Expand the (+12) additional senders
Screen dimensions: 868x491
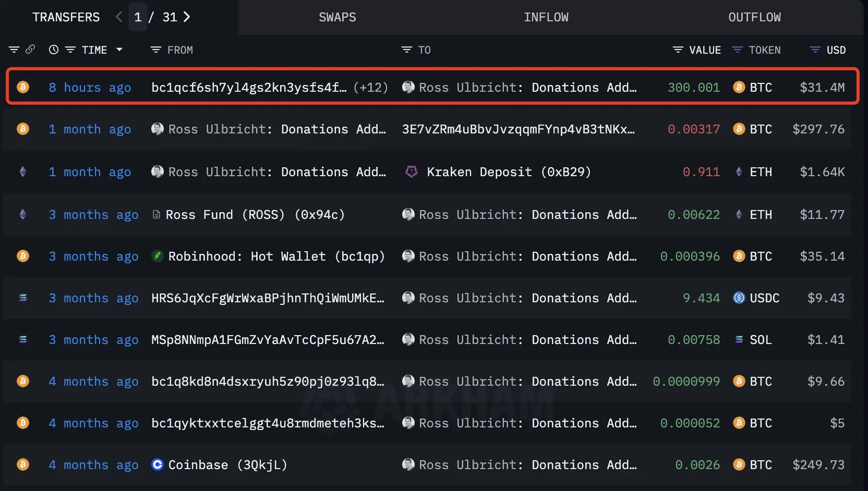(370, 87)
